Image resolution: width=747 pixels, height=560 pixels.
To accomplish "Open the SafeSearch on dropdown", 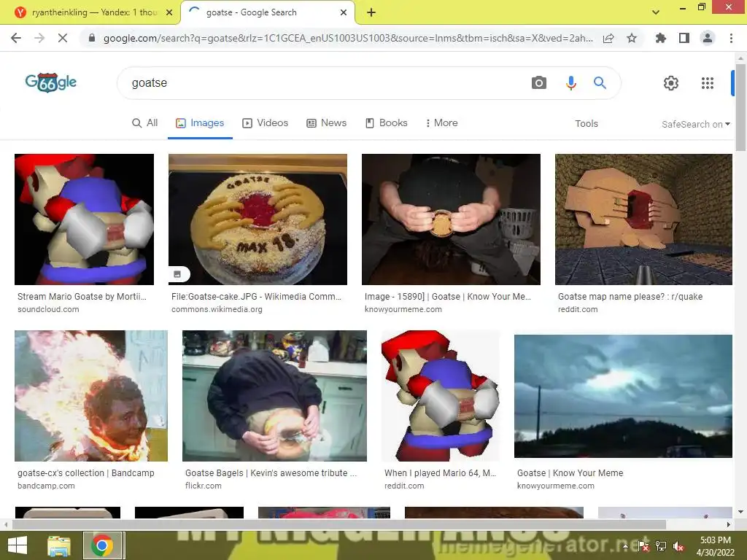I will [695, 124].
